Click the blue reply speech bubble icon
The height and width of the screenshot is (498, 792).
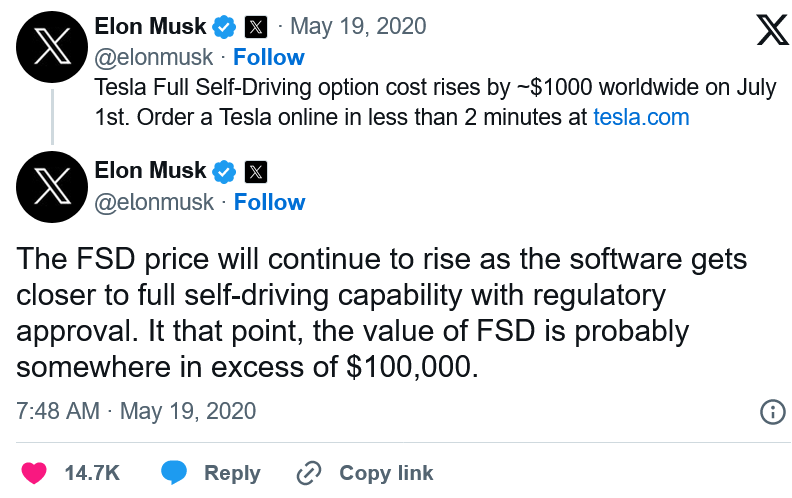coord(174,473)
